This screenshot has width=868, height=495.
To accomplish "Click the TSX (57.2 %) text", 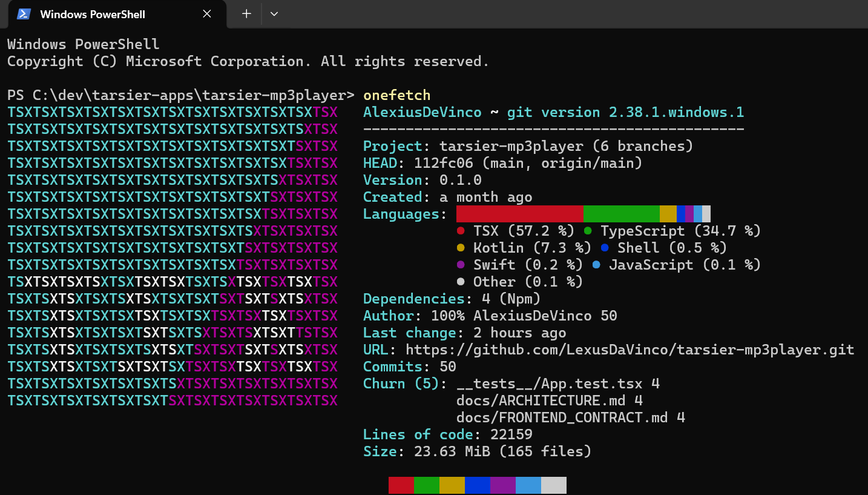I will (x=524, y=231).
